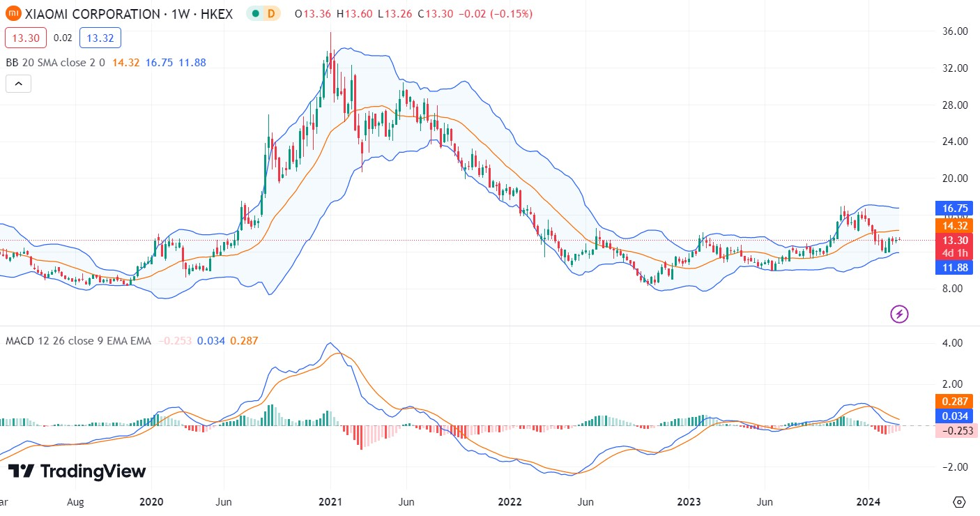Click the orange 14.32 basis price label

[954, 226]
